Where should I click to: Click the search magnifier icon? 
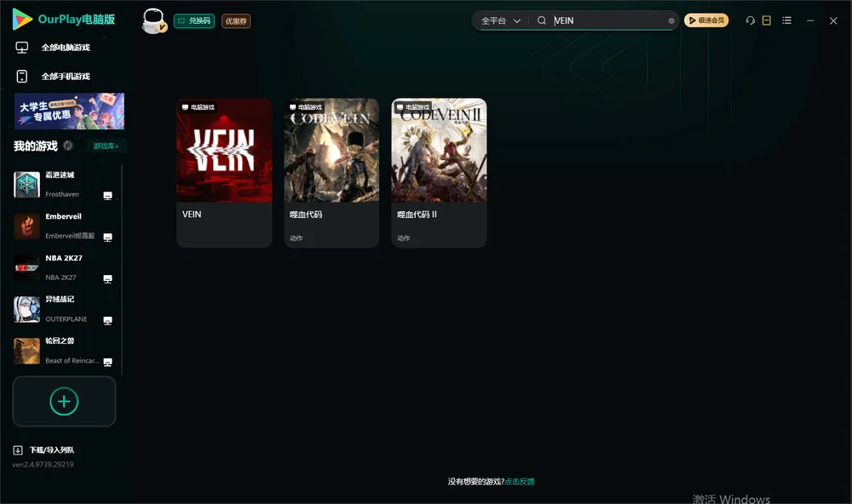click(542, 20)
